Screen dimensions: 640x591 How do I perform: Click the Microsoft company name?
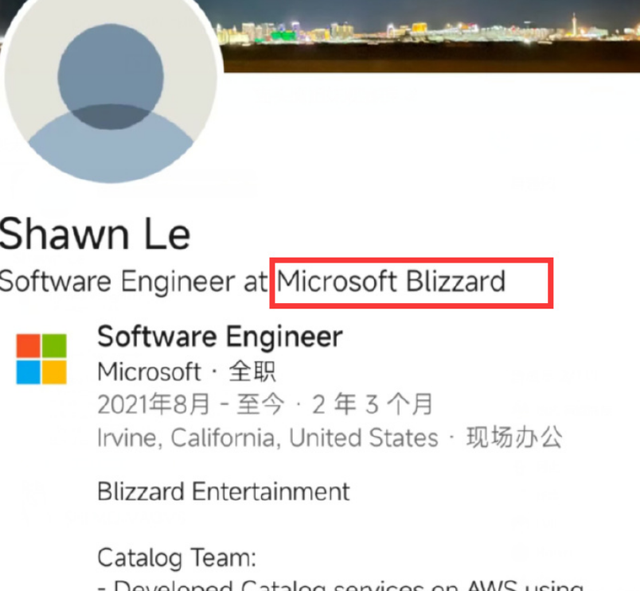pos(149,372)
